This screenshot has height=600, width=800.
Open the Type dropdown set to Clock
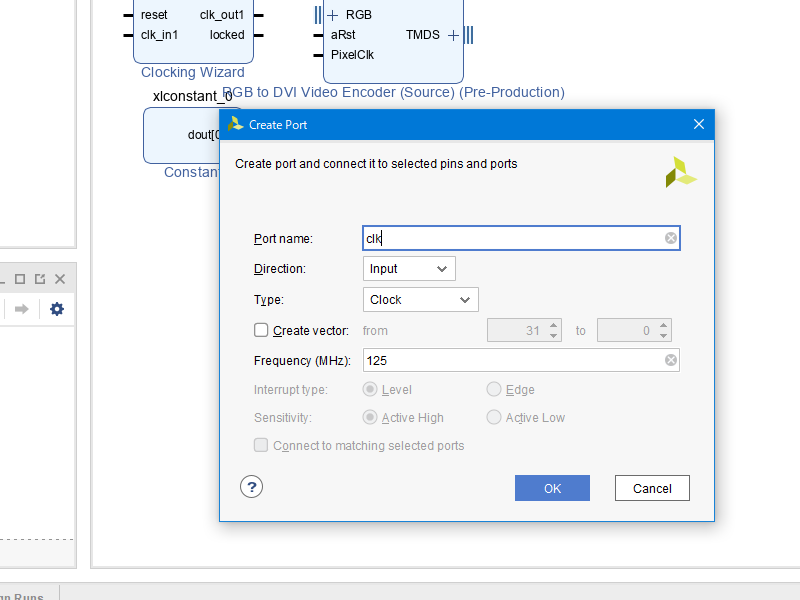click(x=420, y=299)
